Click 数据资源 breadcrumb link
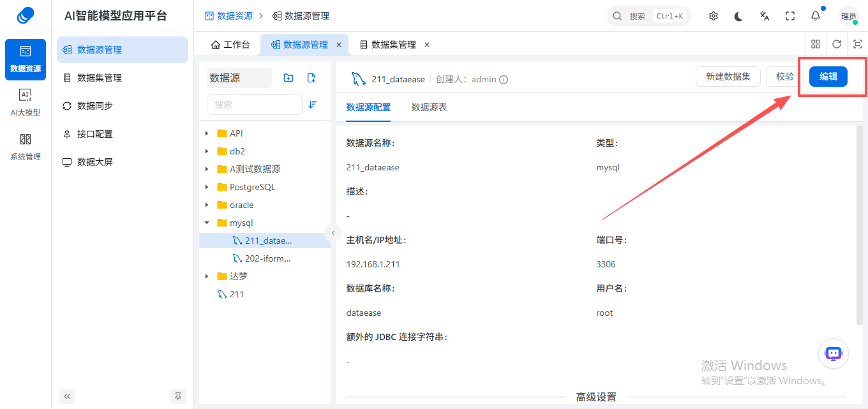Image resolution: width=868 pixels, height=409 pixels. coord(228,16)
